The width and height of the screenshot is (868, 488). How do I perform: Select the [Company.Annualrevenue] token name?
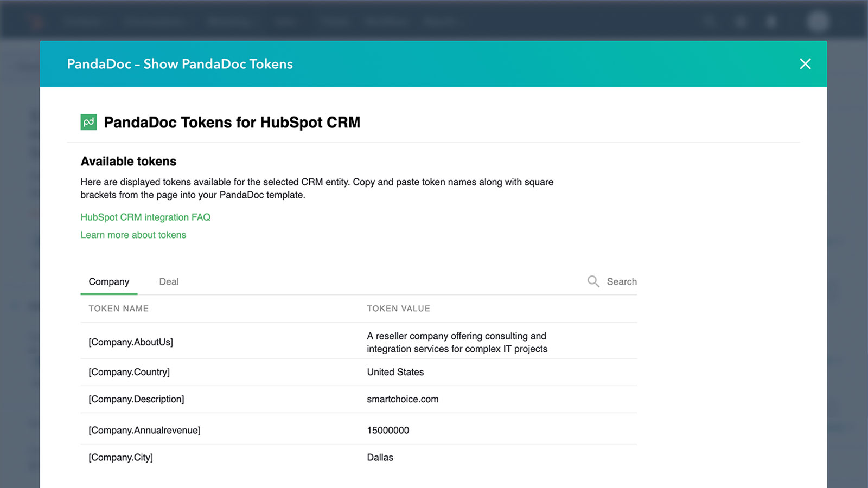pyautogui.click(x=144, y=430)
